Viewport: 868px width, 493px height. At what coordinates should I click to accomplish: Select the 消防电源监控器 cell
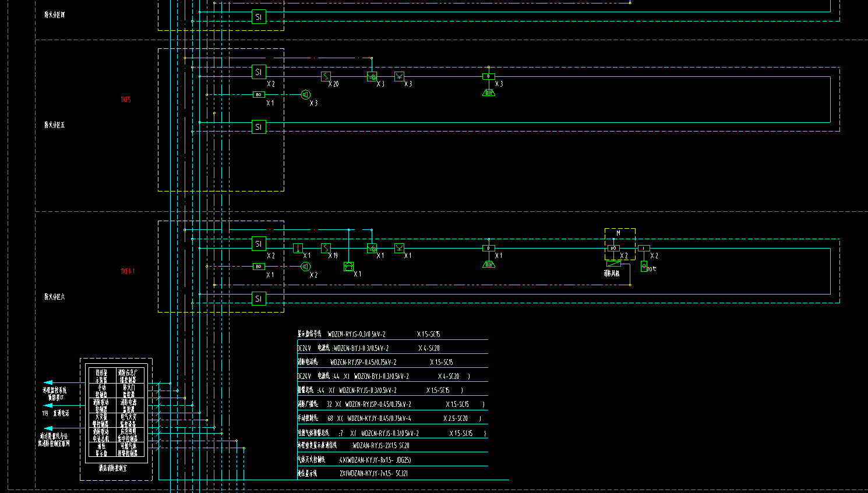[129, 406]
